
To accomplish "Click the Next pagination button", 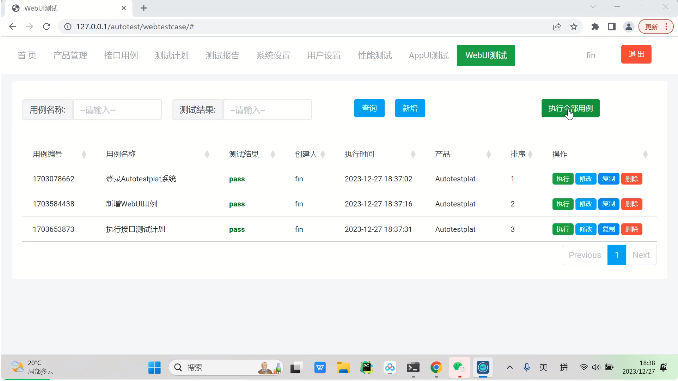I will (641, 255).
